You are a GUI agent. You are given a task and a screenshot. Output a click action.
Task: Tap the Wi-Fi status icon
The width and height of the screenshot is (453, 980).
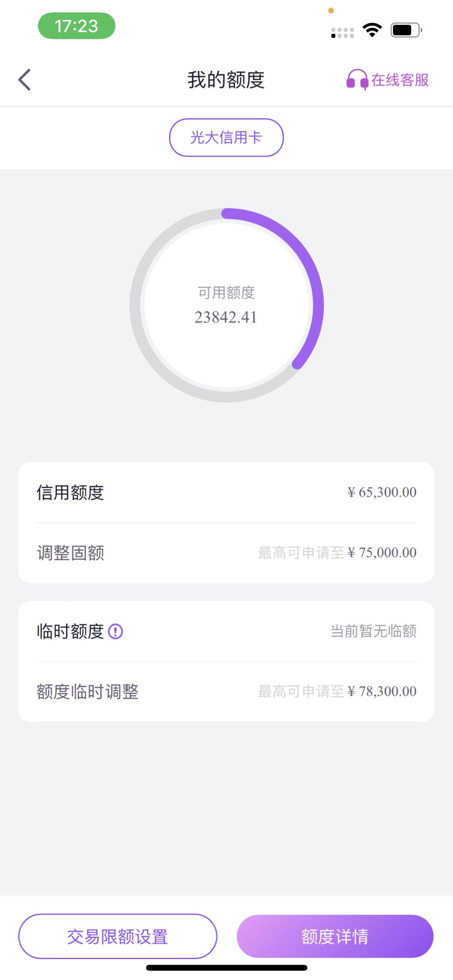click(x=372, y=30)
